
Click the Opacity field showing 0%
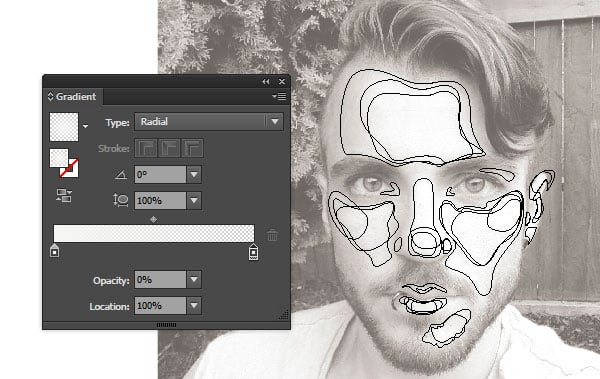(160, 280)
